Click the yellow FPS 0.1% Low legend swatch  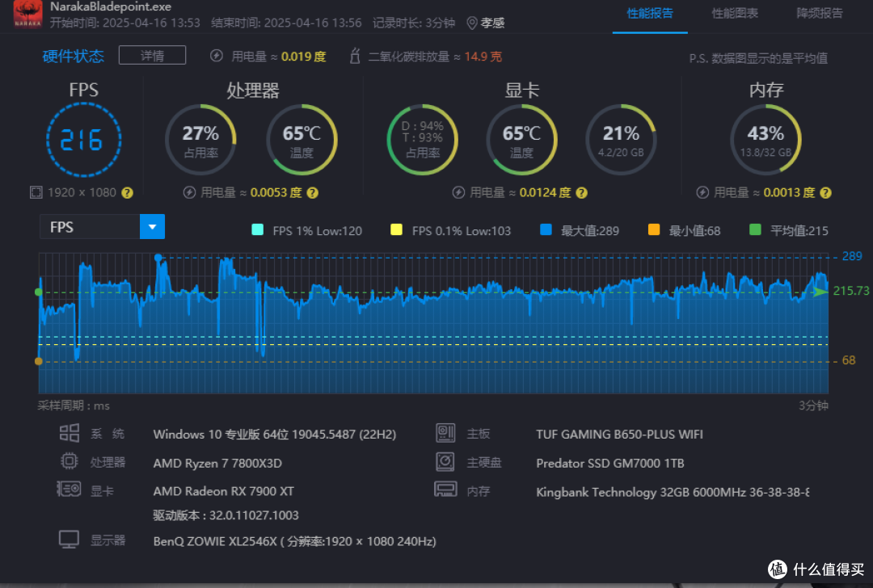click(396, 229)
